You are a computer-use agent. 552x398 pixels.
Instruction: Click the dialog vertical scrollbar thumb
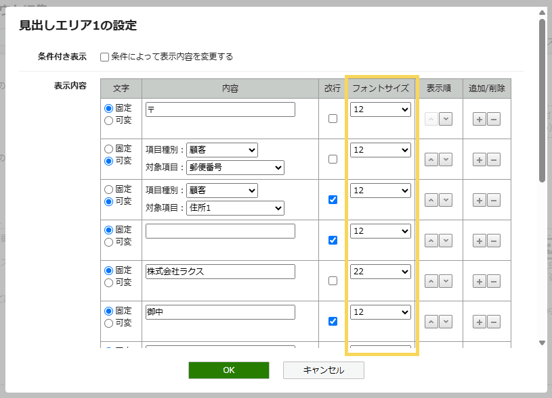[x=542, y=100]
